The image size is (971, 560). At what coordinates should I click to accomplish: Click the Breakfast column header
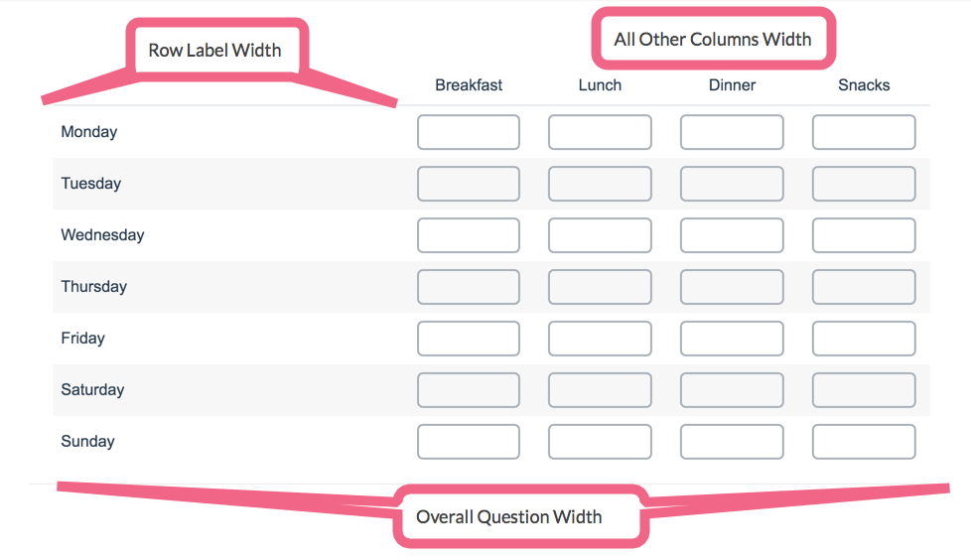(469, 84)
